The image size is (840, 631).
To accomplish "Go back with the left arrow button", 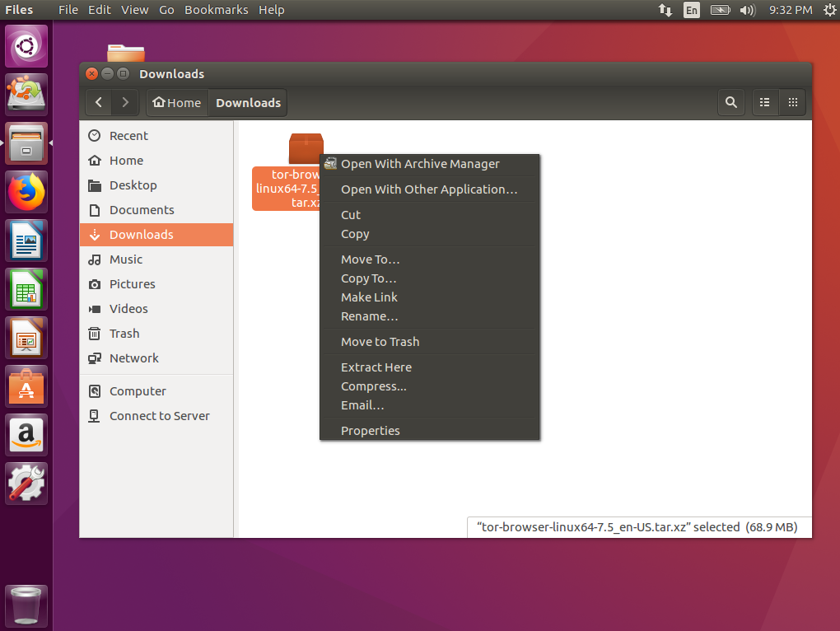I will click(99, 103).
